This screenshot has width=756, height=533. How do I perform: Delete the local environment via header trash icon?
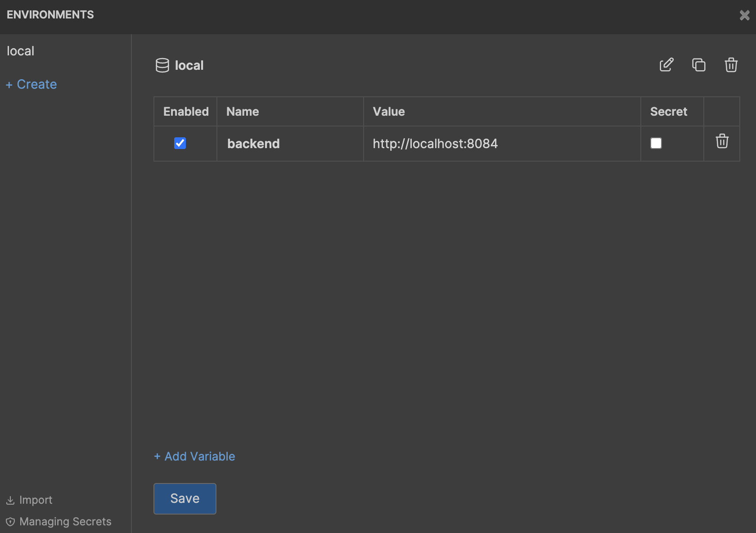[x=731, y=65]
